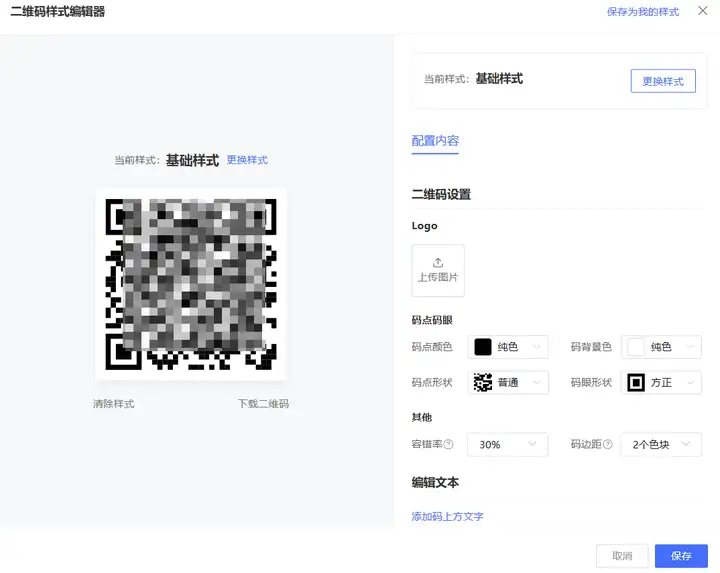Click the 基础样式 text in right panel
This screenshot has height=573, width=720.
[x=499, y=79]
